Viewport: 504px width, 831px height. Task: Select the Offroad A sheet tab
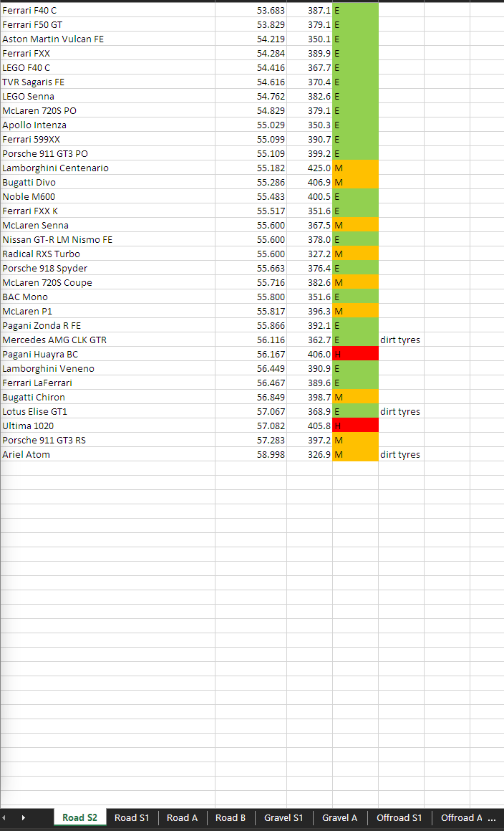[x=461, y=817]
